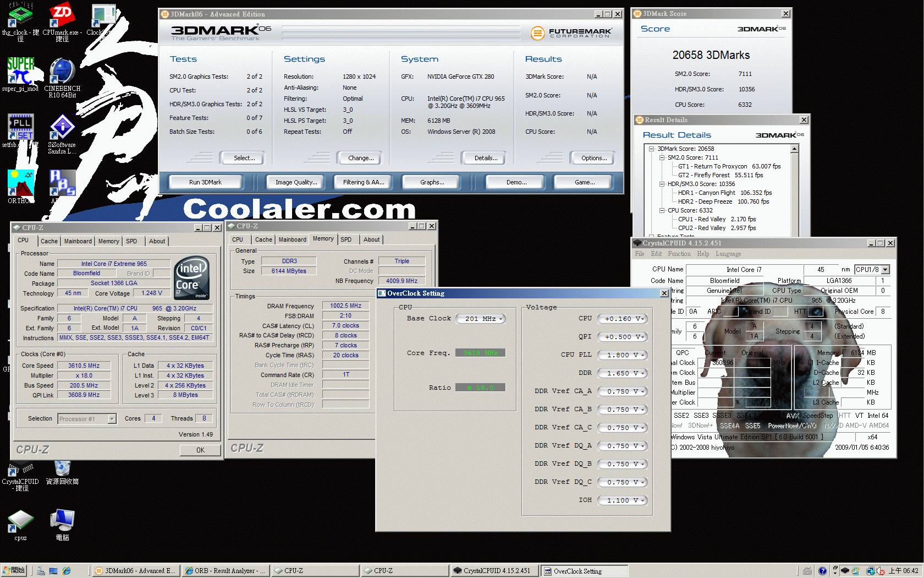Click the Game... button
Image resolution: width=924 pixels, height=578 pixels.
click(585, 182)
